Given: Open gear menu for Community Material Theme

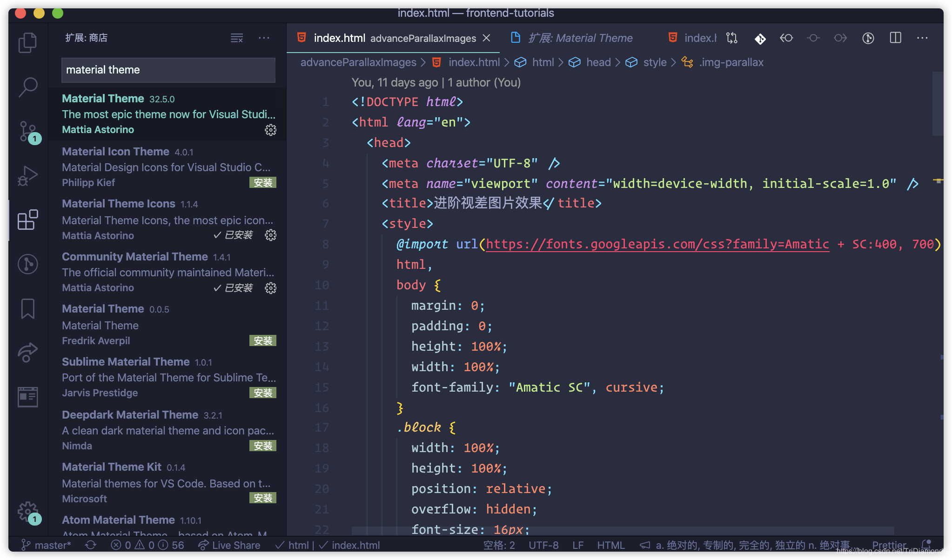Looking at the screenshot, I should [x=270, y=288].
